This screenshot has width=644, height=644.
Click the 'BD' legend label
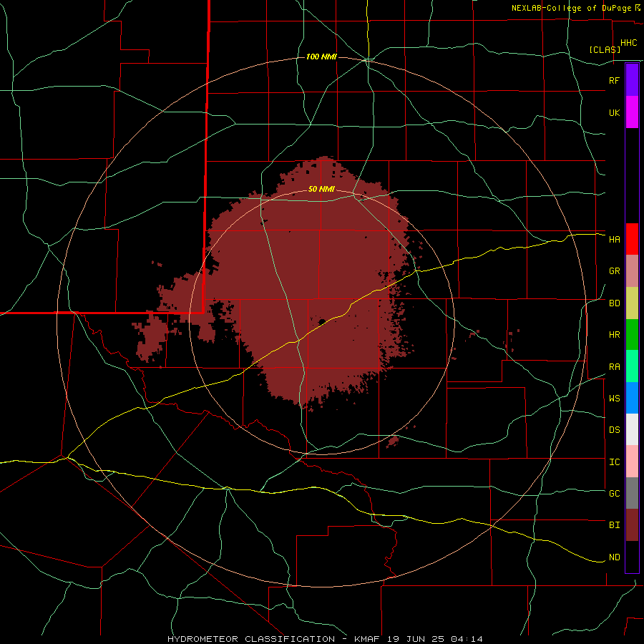coord(614,303)
